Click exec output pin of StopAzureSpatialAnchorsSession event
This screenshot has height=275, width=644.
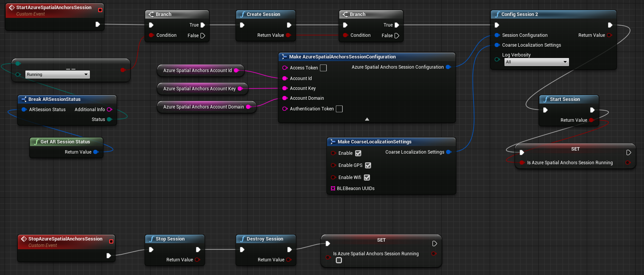[x=109, y=256]
